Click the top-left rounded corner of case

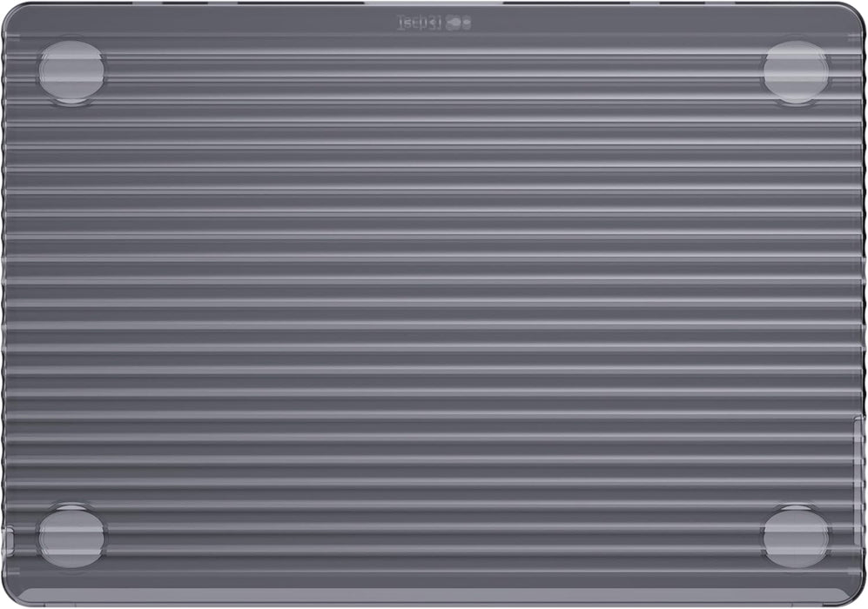point(12,12)
